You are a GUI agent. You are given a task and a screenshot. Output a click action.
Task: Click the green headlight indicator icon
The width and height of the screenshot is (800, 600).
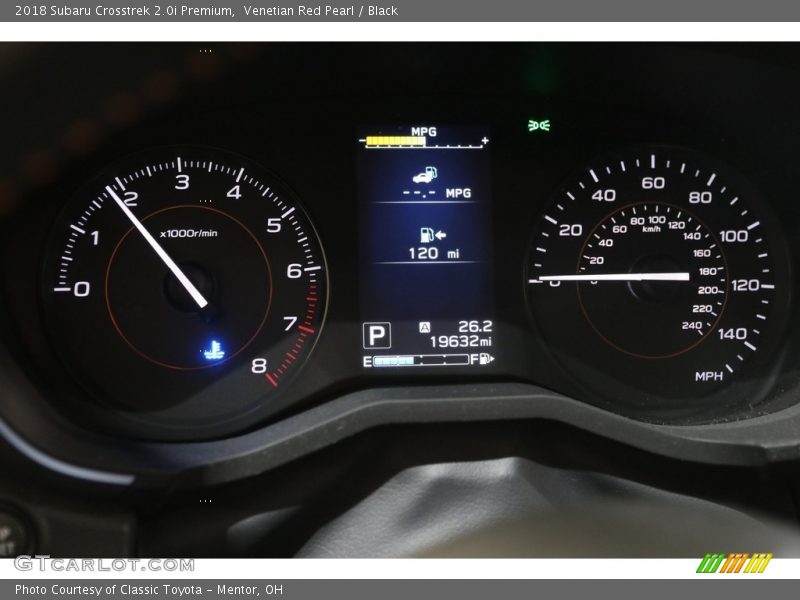pos(539,125)
